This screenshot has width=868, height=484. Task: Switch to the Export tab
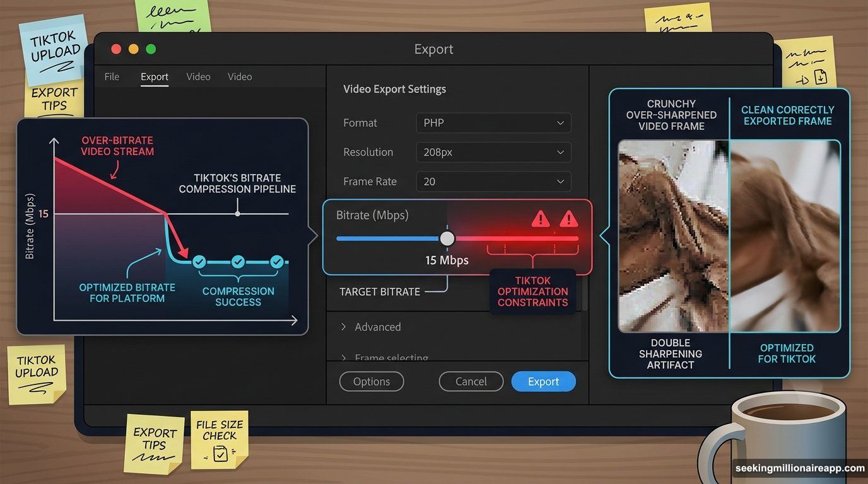[154, 76]
